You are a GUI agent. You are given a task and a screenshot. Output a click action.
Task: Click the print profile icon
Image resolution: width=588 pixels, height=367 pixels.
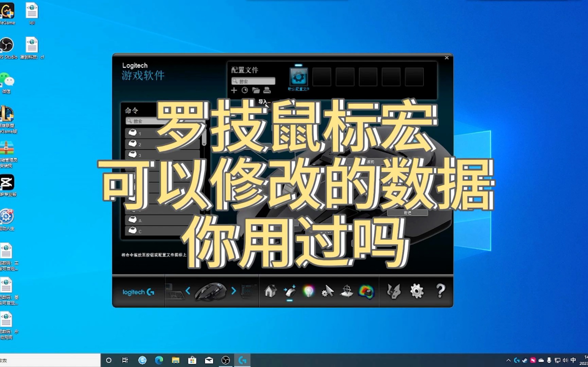click(267, 90)
